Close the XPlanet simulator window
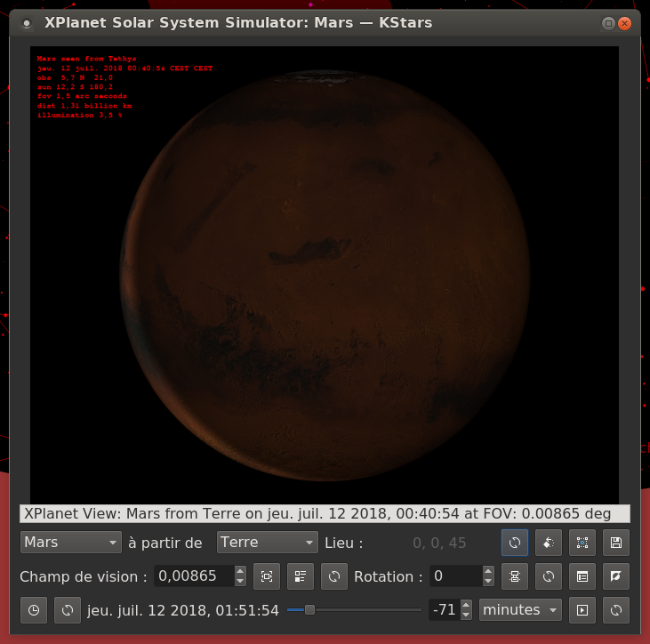 coord(624,23)
